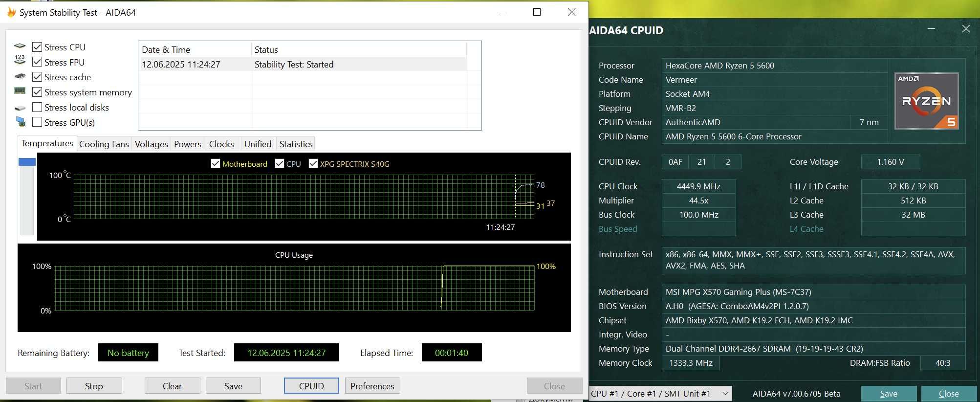Screen dimensions: 980x402
Task: Click the Memory Clock value 1333.3 MHz
Action: (x=691, y=363)
